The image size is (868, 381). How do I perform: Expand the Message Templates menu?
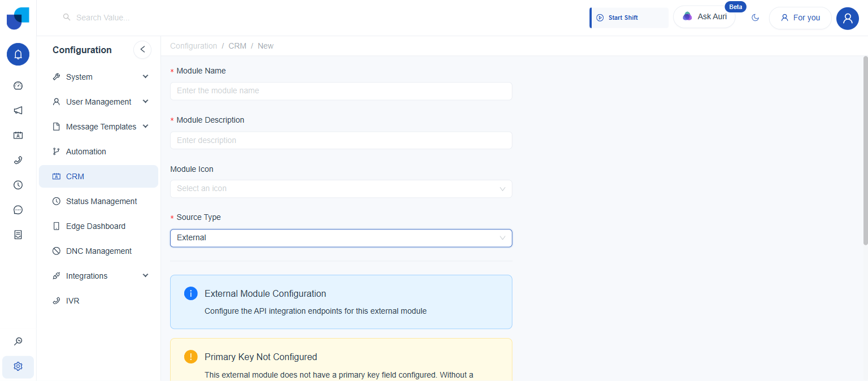[x=98, y=127]
